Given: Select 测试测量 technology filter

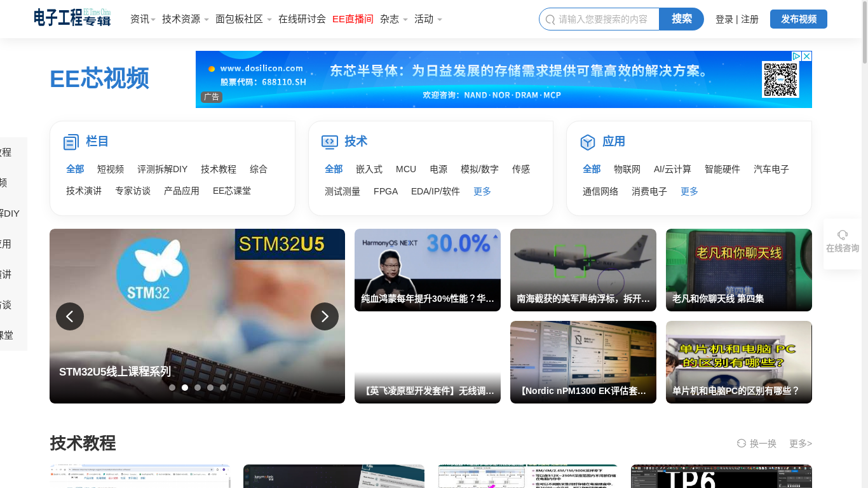Looking at the screenshot, I should pos(342,191).
